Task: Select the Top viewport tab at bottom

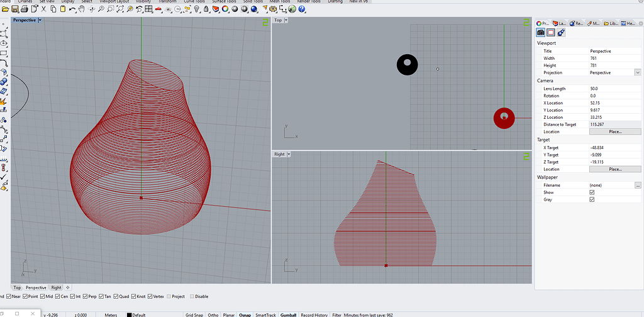Action: coord(17,288)
